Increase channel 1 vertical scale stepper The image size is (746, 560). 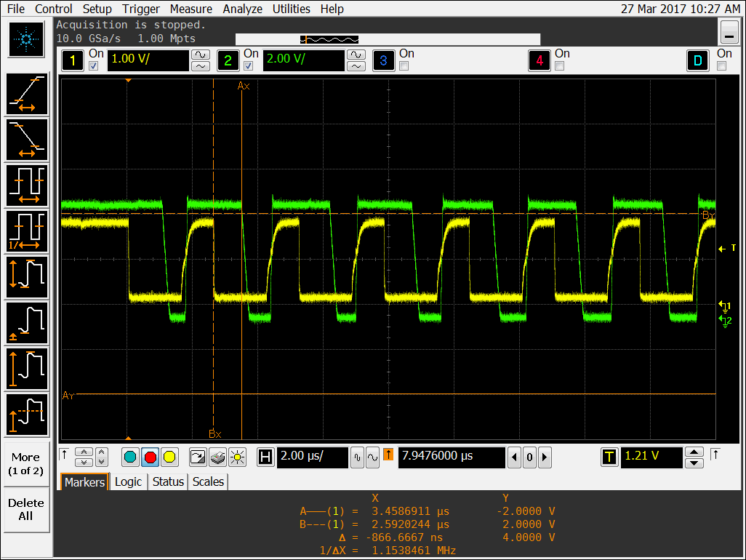click(200, 55)
